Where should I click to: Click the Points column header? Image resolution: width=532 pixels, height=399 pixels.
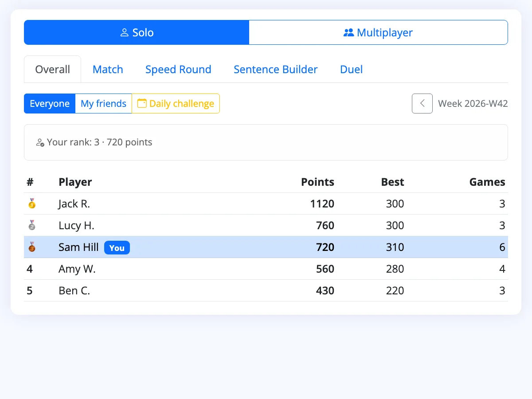317,182
